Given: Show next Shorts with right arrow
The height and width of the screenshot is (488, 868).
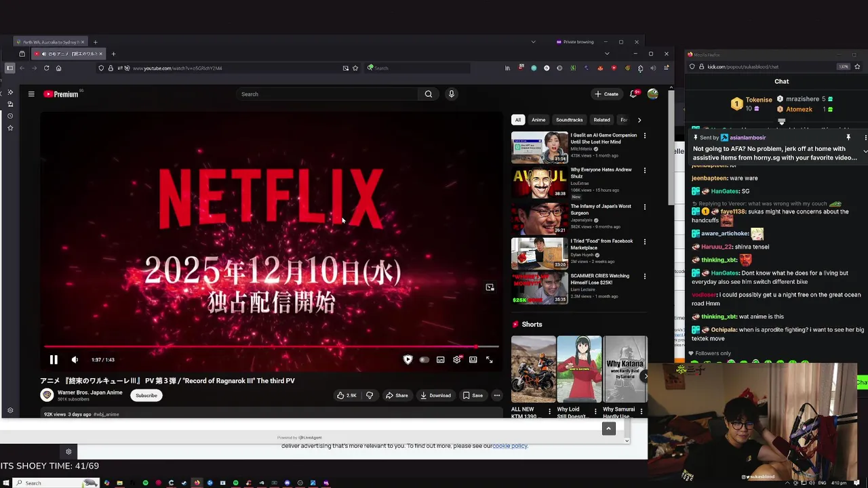Looking at the screenshot, I should [x=645, y=375].
